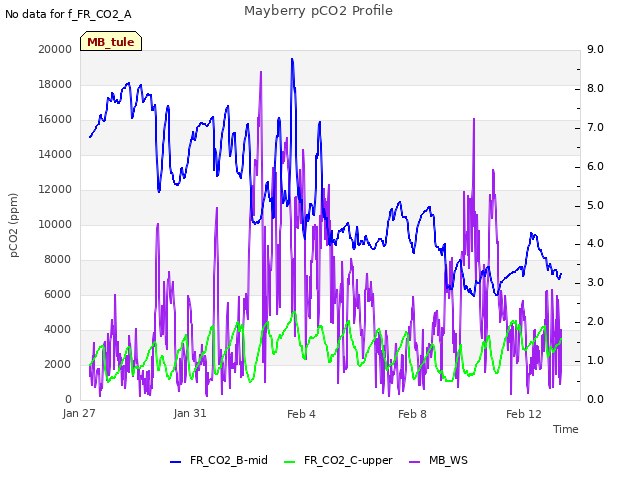Click the 12000 left axis value
The height and width of the screenshot is (480, 640).
pyautogui.click(x=55, y=189)
